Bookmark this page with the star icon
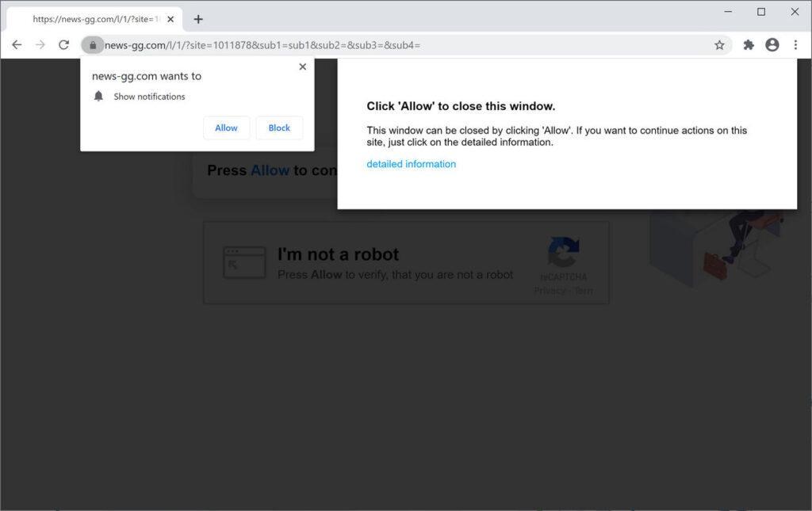 coord(719,45)
